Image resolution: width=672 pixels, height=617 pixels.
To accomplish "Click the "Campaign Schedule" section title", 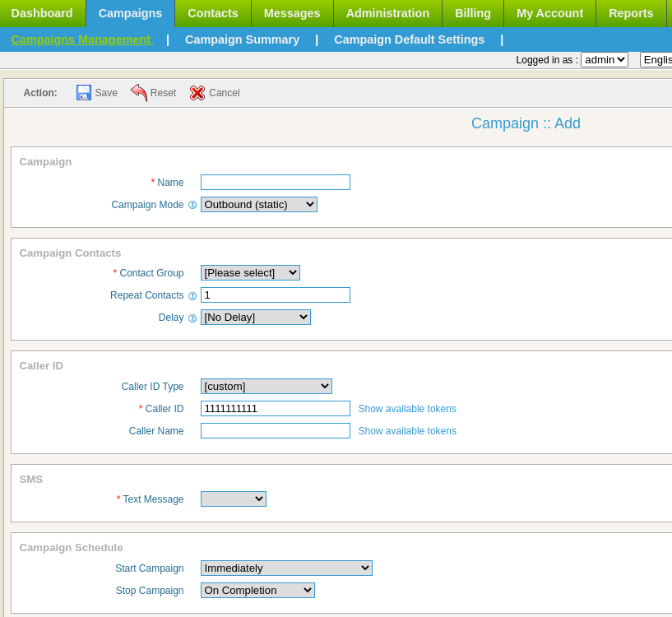I will [x=71, y=548].
